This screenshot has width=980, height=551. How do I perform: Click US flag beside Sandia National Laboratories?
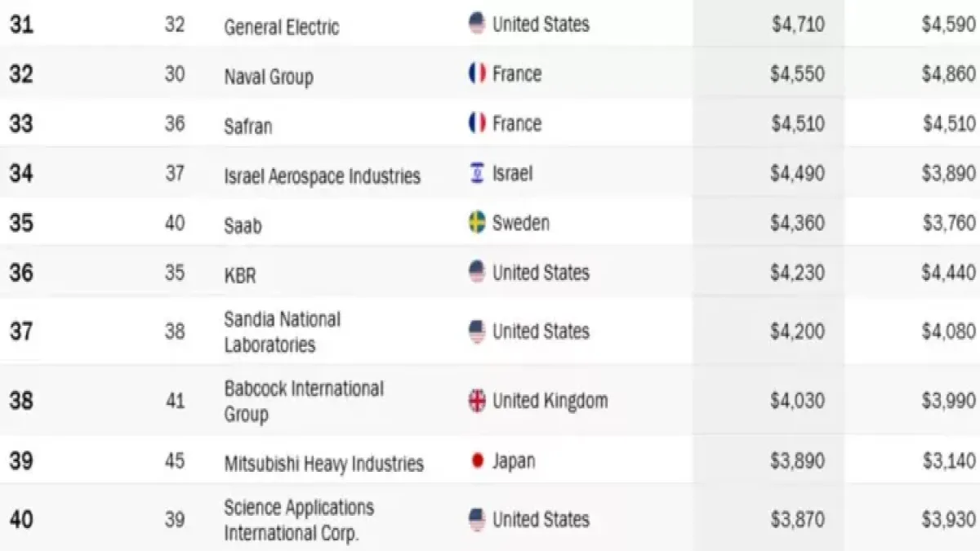477,331
